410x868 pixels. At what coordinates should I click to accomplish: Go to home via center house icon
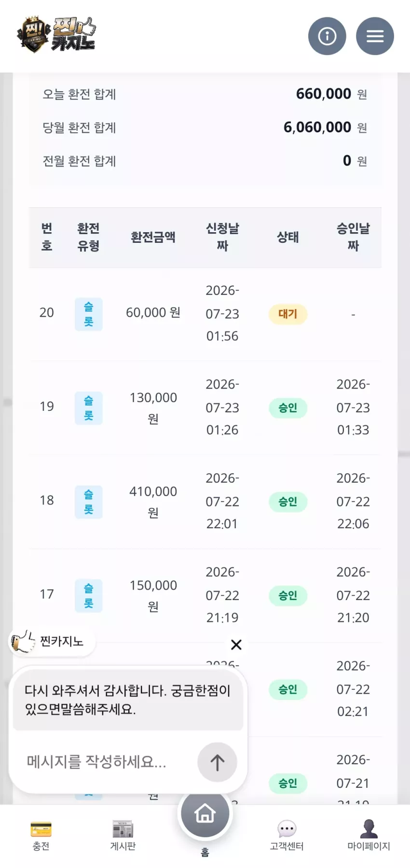[x=205, y=813]
